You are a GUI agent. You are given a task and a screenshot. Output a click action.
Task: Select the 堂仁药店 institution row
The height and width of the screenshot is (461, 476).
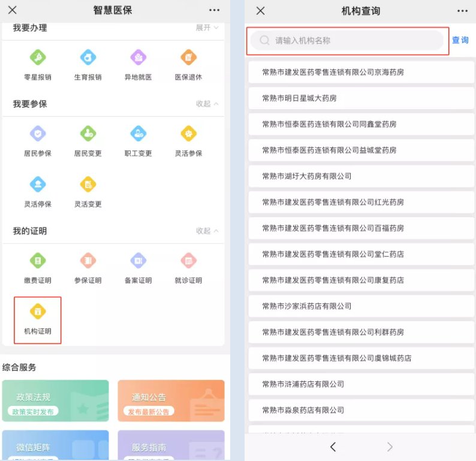coord(361,254)
